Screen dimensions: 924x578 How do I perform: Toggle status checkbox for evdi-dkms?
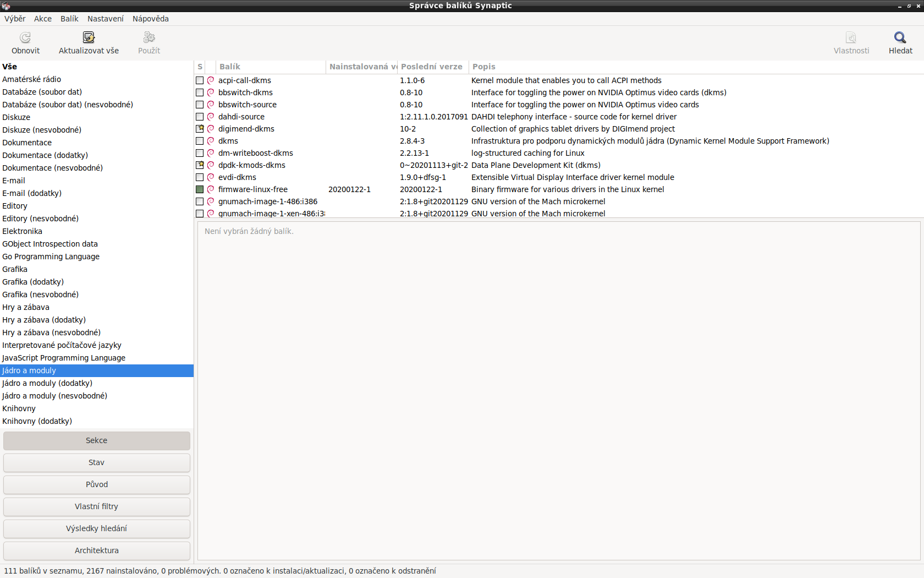pos(200,177)
